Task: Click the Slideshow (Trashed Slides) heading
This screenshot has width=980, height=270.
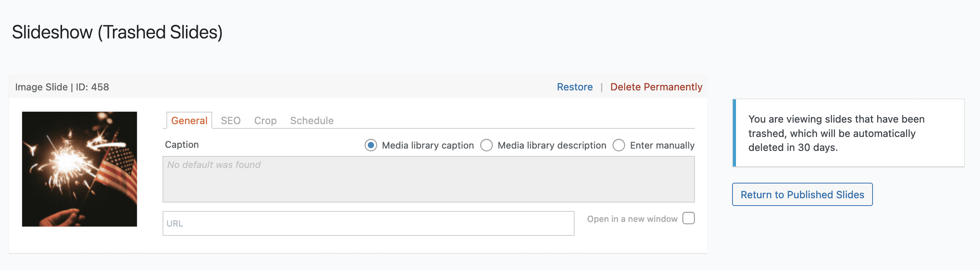Action: pyautogui.click(x=117, y=32)
